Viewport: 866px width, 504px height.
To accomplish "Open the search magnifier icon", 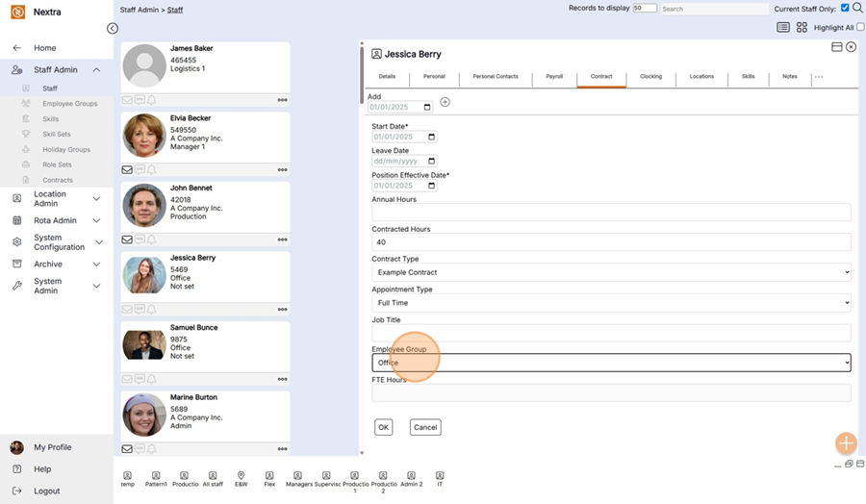I will point(857,8).
